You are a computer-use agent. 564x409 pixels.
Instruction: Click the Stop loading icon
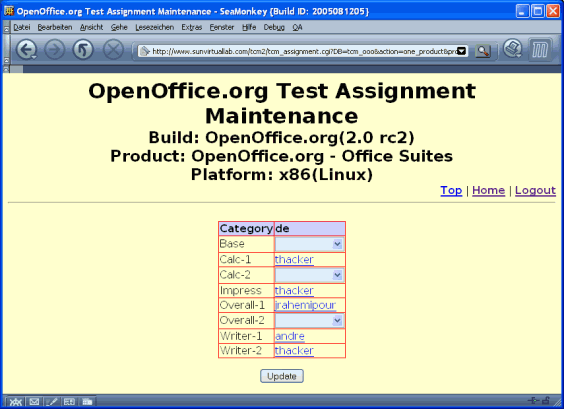113,50
